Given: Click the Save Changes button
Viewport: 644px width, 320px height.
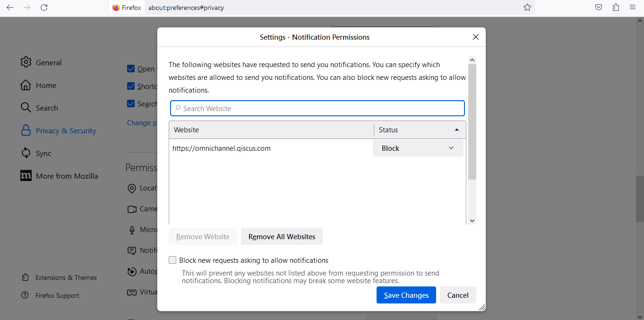Looking at the screenshot, I should point(406,295).
